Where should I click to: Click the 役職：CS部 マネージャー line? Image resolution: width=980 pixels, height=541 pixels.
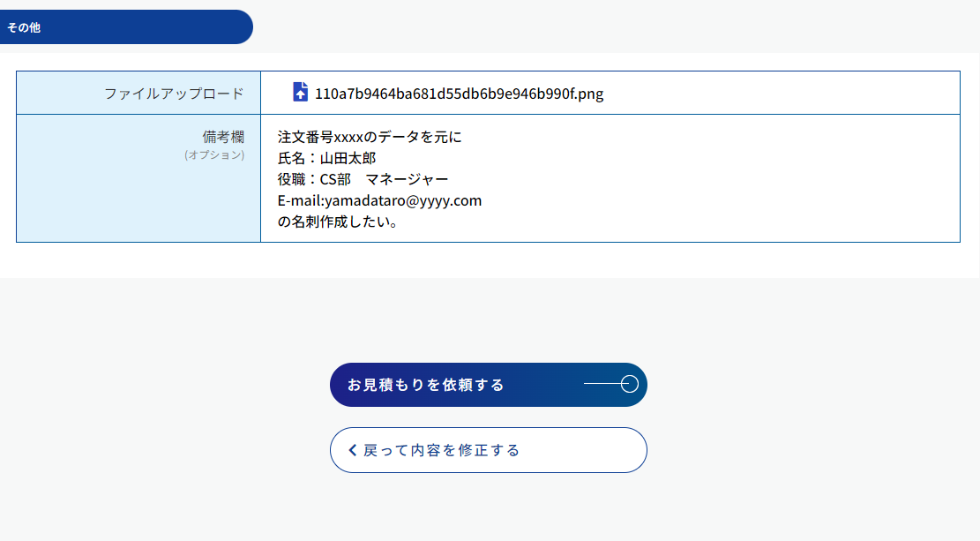(x=363, y=179)
